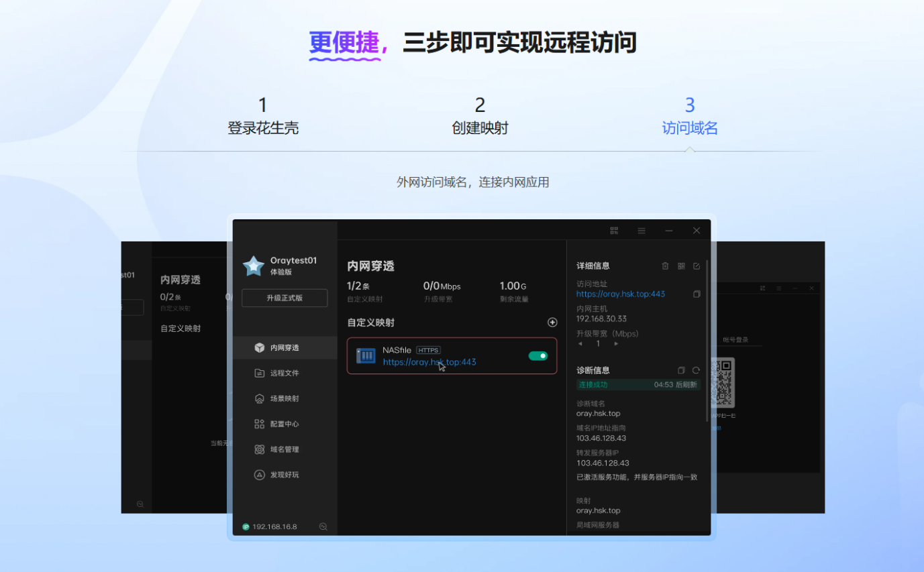Switch to step 2 创建映射
The image size is (924, 572).
coord(480,117)
